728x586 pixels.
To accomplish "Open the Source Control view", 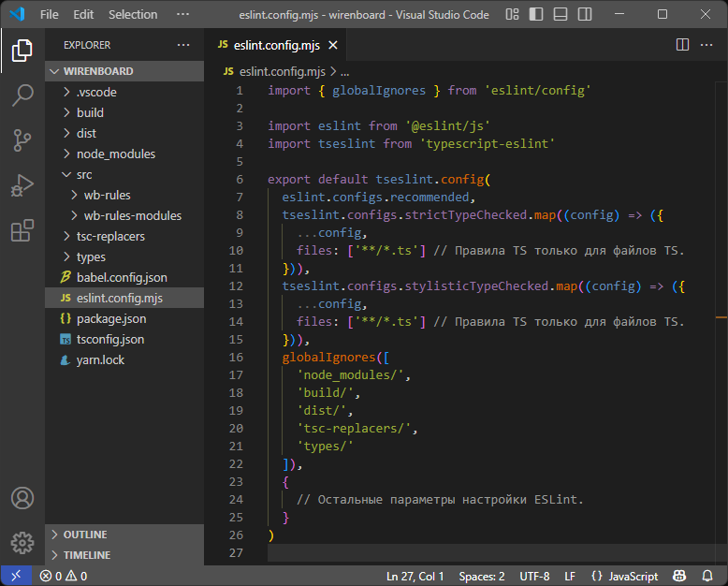I will pos(22,140).
